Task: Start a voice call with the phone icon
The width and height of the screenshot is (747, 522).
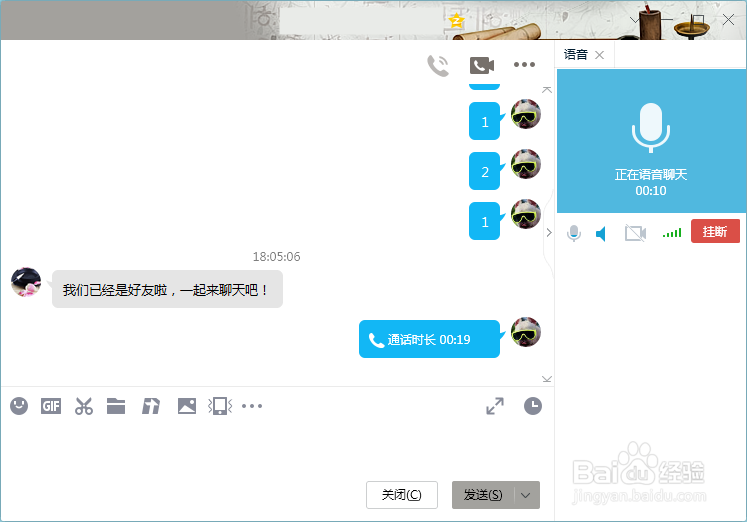Action: click(x=438, y=65)
